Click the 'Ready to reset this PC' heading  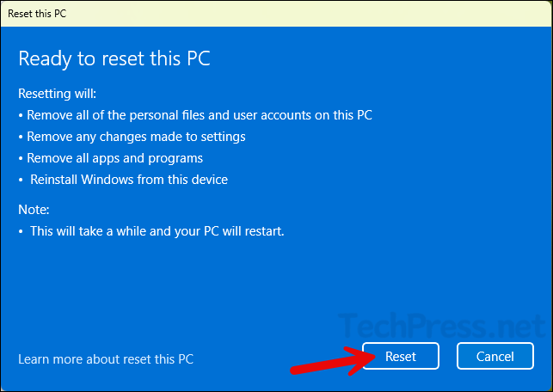pos(114,58)
